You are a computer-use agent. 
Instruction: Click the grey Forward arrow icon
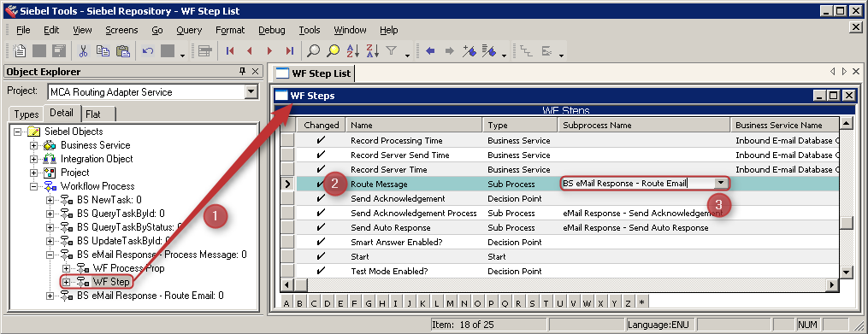tap(450, 51)
